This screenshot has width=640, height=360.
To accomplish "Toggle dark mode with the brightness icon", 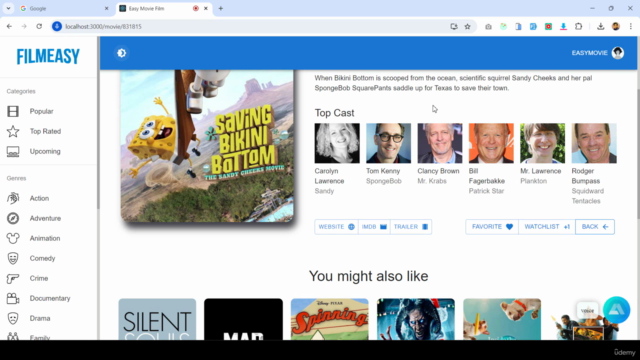I will 122,53.
